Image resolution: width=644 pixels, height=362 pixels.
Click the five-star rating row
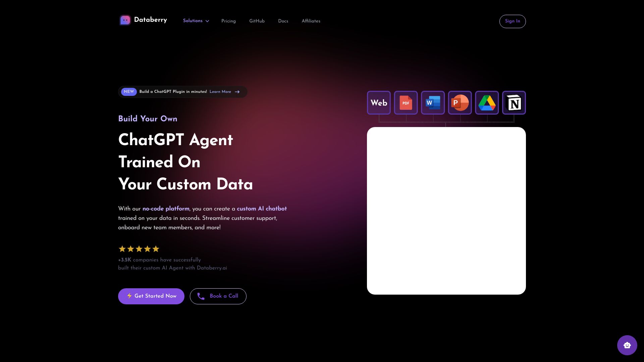[139, 249]
